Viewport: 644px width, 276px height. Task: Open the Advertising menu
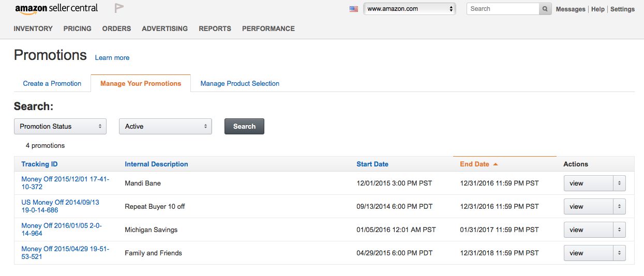point(164,29)
